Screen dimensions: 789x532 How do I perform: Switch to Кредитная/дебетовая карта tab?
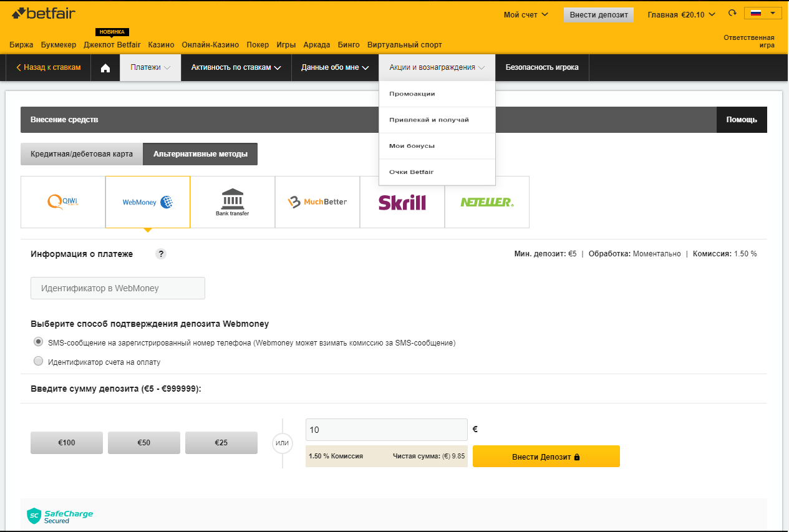tap(82, 154)
